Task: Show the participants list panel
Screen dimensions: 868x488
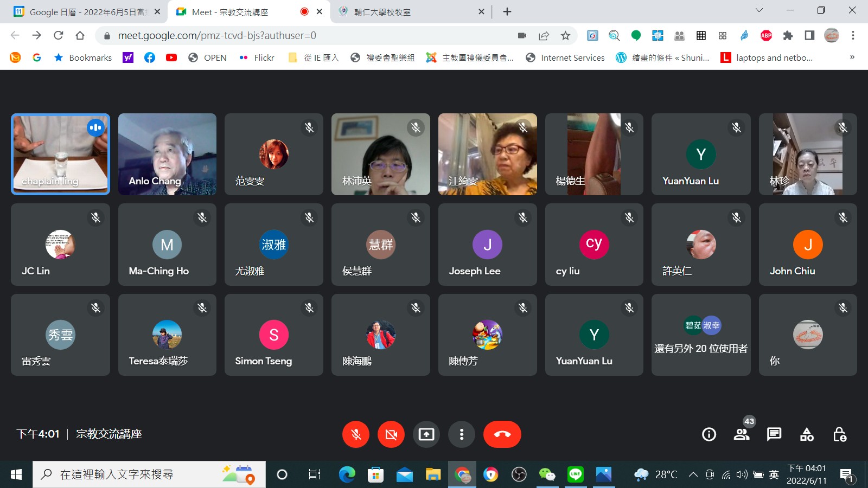Action: click(x=742, y=434)
